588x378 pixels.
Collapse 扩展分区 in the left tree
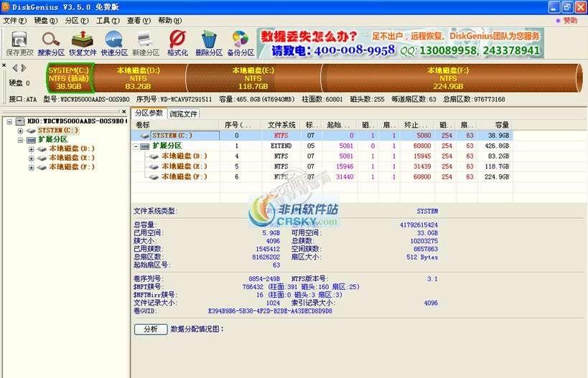(20, 140)
